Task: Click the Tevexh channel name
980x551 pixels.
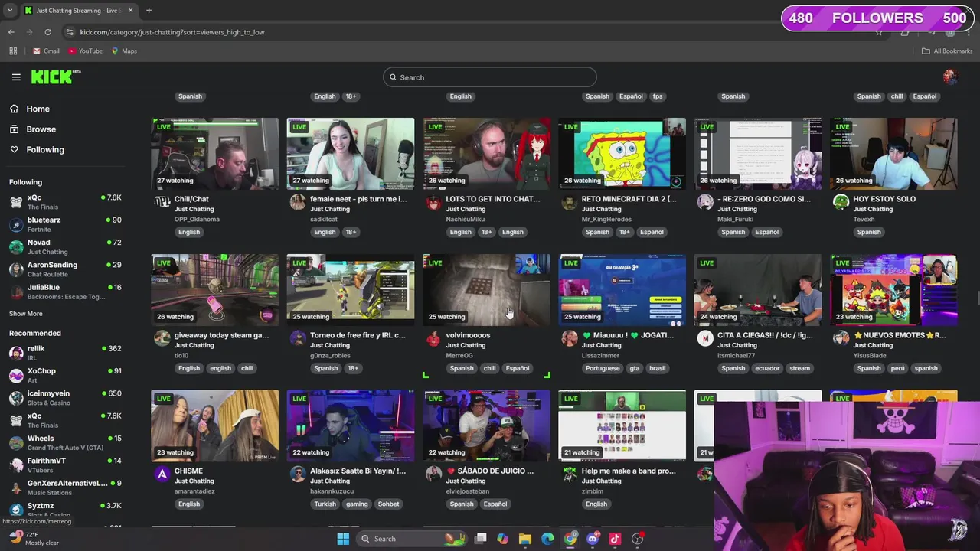Action: [x=865, y=220]
